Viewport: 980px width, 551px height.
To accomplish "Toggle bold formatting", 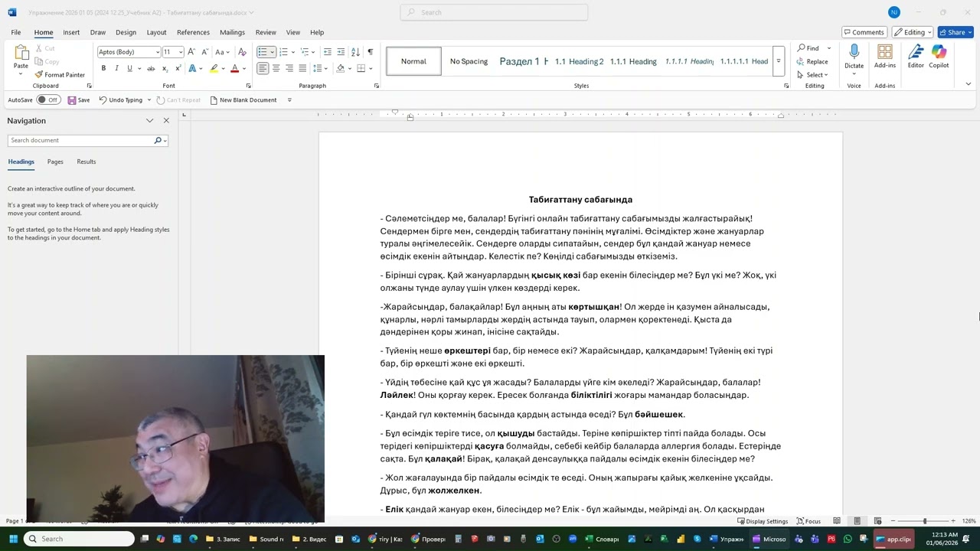I will click(103, 68).
